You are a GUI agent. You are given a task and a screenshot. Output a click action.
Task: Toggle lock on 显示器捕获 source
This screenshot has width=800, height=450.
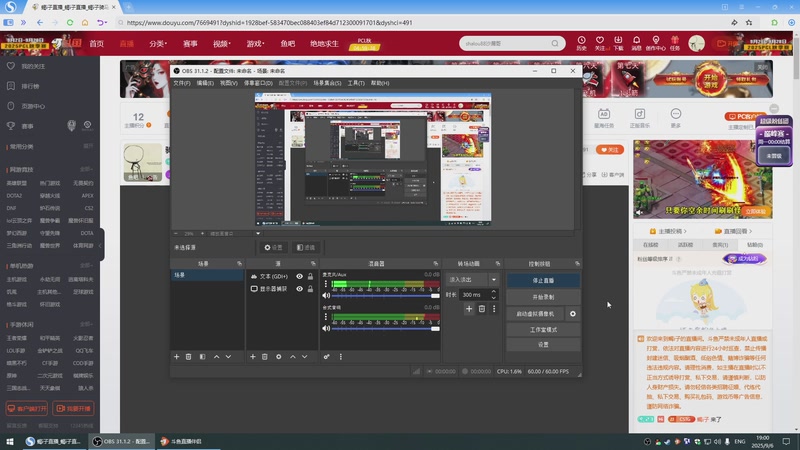tap(310, 289)
